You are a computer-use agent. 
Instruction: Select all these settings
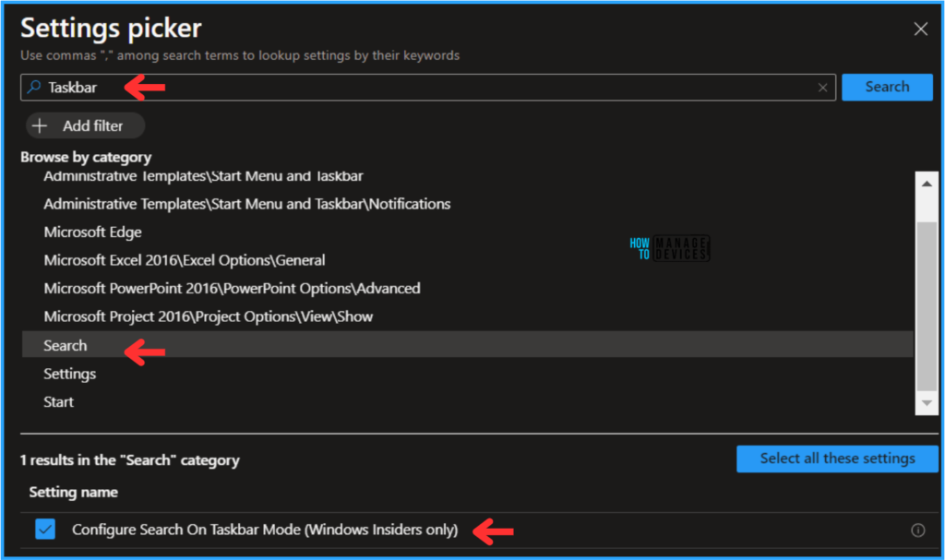pos(837,459)
